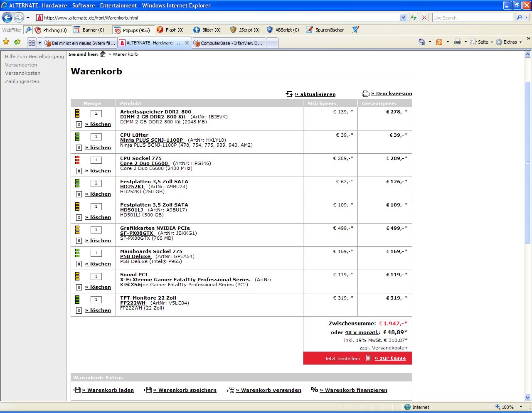Switch to 'Bei mir ist ein neues Sytem' tab
The image size is (532, 413).
[79, 43]
